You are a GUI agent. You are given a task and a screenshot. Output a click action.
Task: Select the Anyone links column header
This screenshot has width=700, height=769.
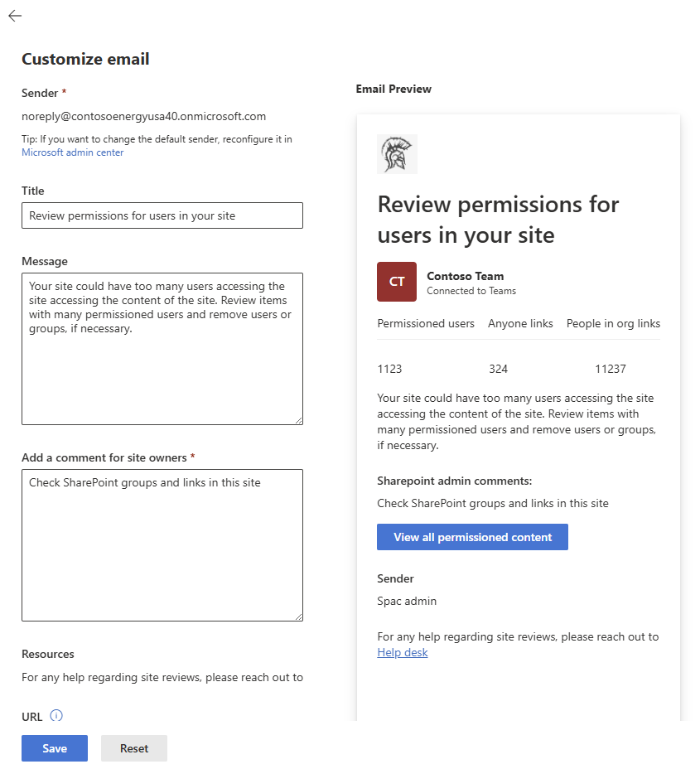520,323
